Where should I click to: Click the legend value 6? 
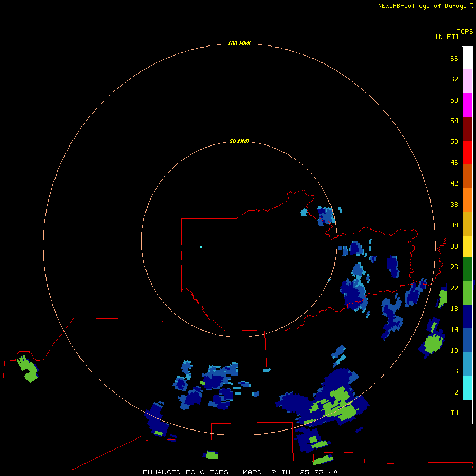pos(456,371)
